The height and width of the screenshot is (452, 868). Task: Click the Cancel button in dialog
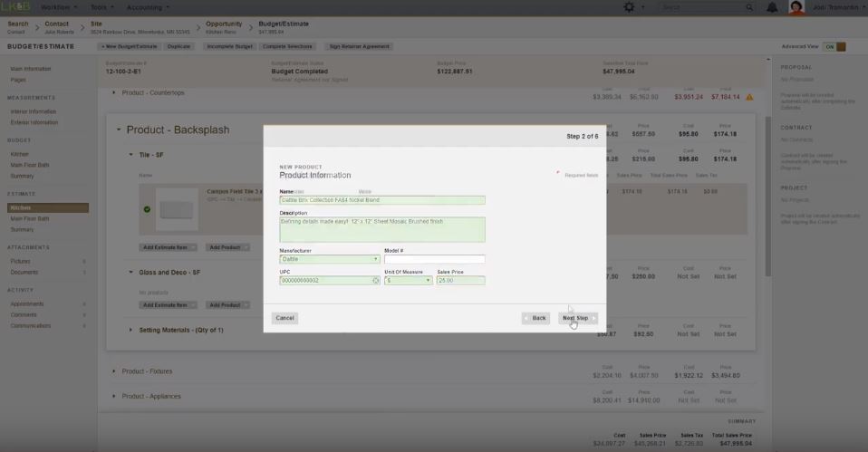pos(285,318)
